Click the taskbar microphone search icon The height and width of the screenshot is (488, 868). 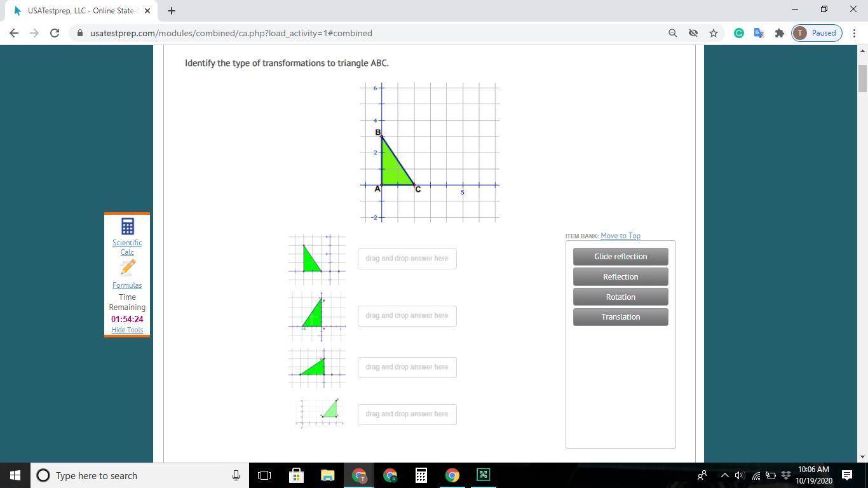pyautogui.click(x=236, y=475)
